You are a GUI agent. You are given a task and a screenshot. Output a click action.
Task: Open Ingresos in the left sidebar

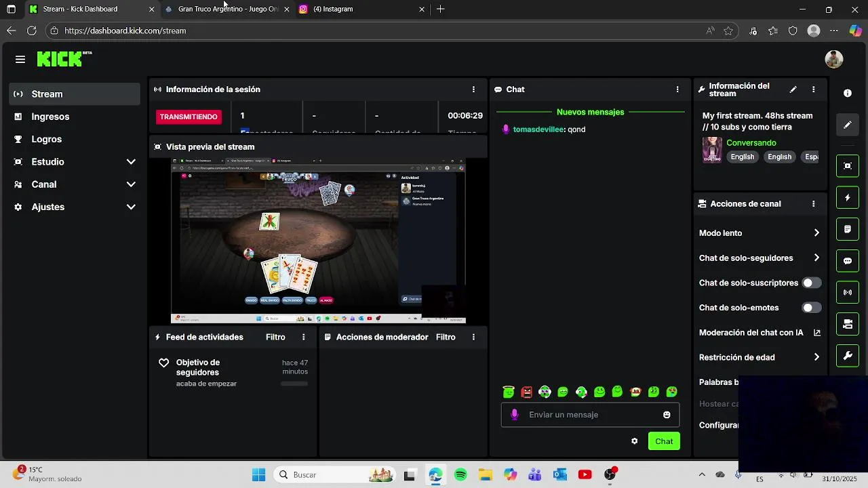[75, 117]
